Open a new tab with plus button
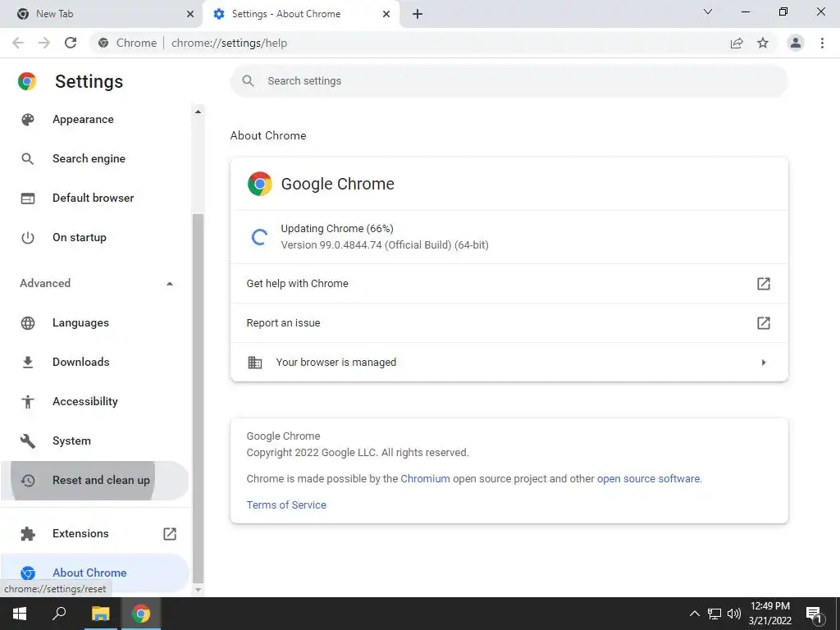 pyautogui.click(x=418, y=14)
